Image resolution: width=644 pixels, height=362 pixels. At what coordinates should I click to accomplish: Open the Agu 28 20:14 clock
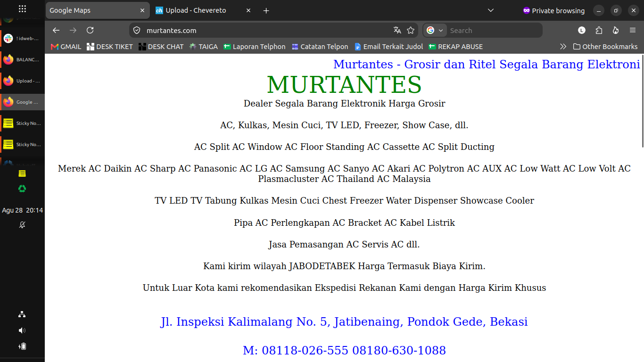(22, 210)
